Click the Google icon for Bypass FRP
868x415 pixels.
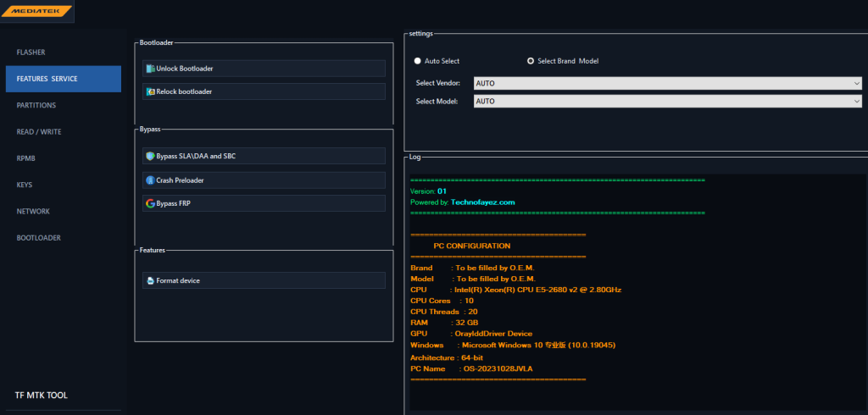pyautogui.click(x=150, y=203)
